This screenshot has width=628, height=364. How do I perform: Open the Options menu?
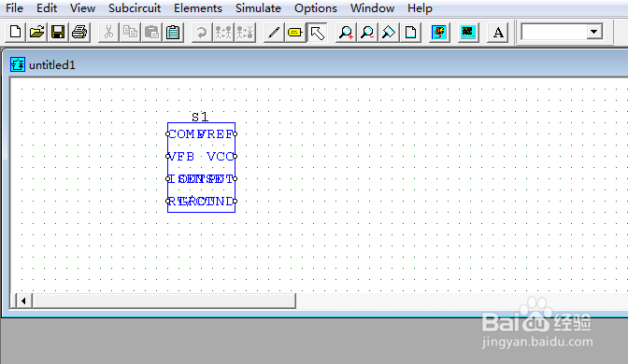pos(316,8)
